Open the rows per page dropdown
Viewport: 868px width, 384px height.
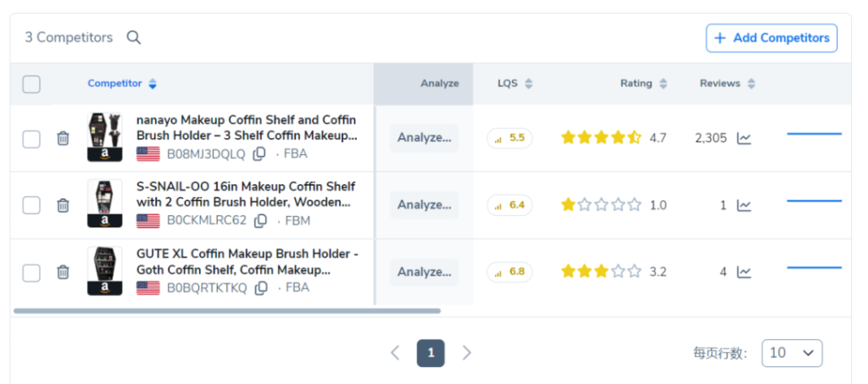click(792, 353)
